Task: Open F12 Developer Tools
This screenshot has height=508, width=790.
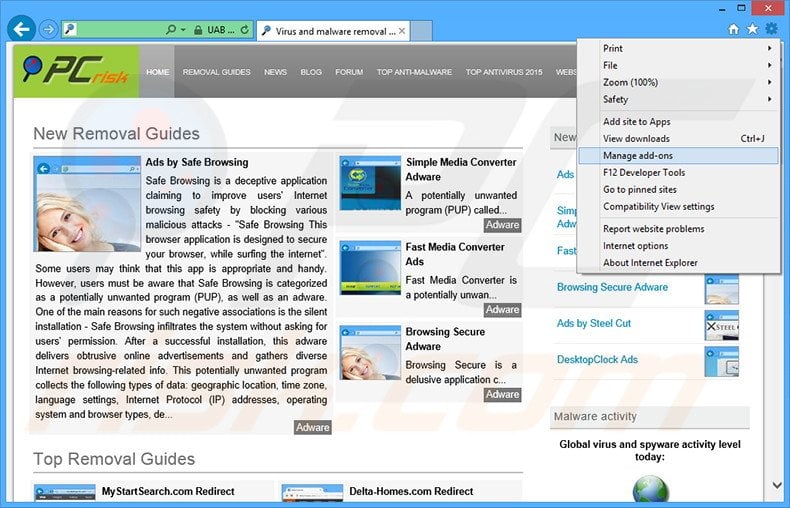Action: pos(678,172)
